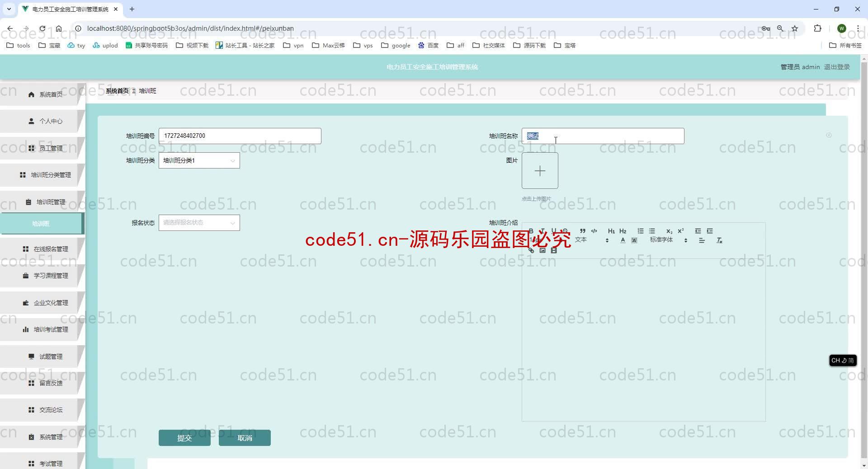
Task: Insert a blockquote in the editor
Action: (583, 231)
